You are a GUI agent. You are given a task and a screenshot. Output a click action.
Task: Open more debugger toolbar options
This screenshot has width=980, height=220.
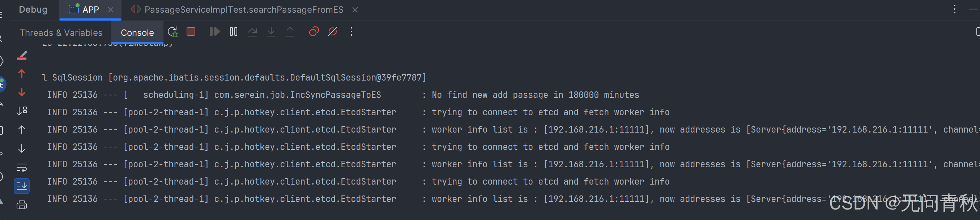click(x=351, y=31)
